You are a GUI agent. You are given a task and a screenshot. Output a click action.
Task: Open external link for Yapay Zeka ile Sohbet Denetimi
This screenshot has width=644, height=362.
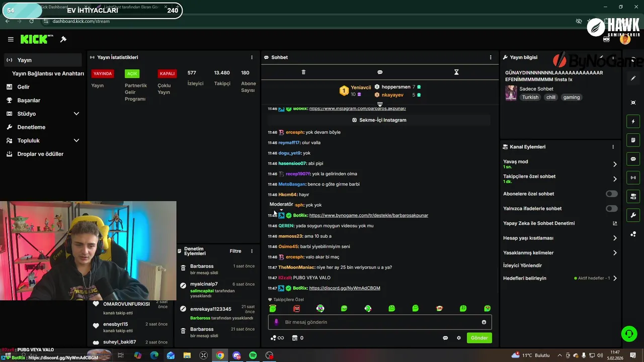pos(615,223)
